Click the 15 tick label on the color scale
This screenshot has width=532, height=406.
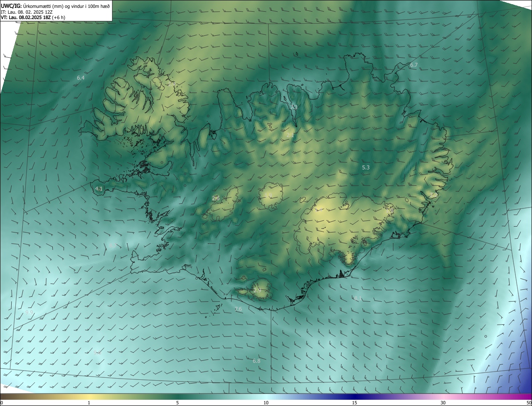(x=355, y=403)
